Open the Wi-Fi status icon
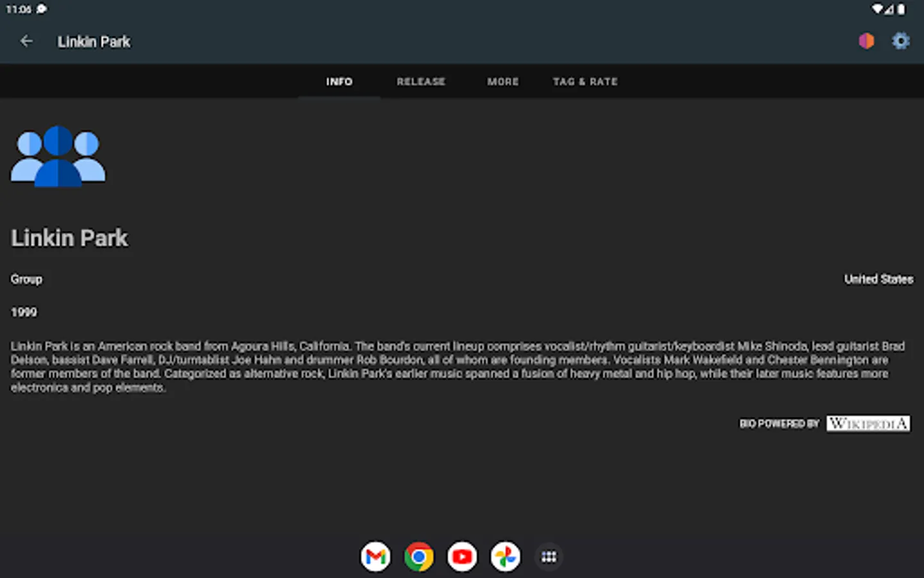The width and height of the screenshot is (924, 578). click(877, 9)
